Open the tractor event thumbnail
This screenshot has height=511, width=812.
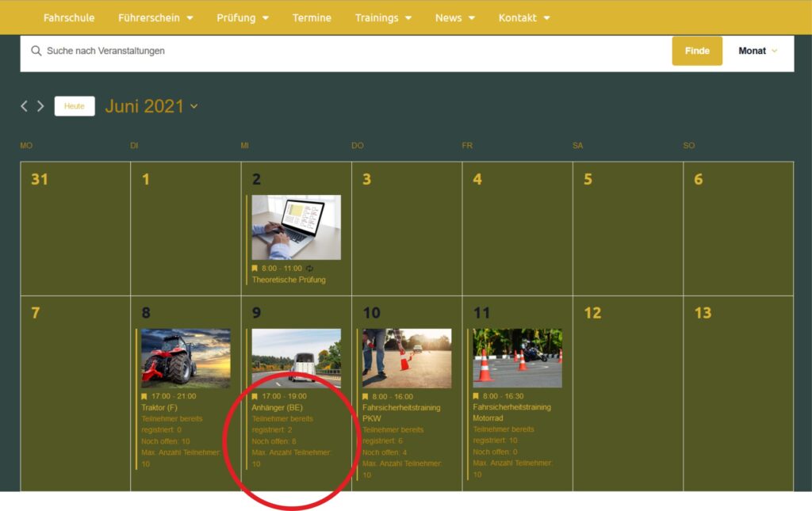pos(186,358)
